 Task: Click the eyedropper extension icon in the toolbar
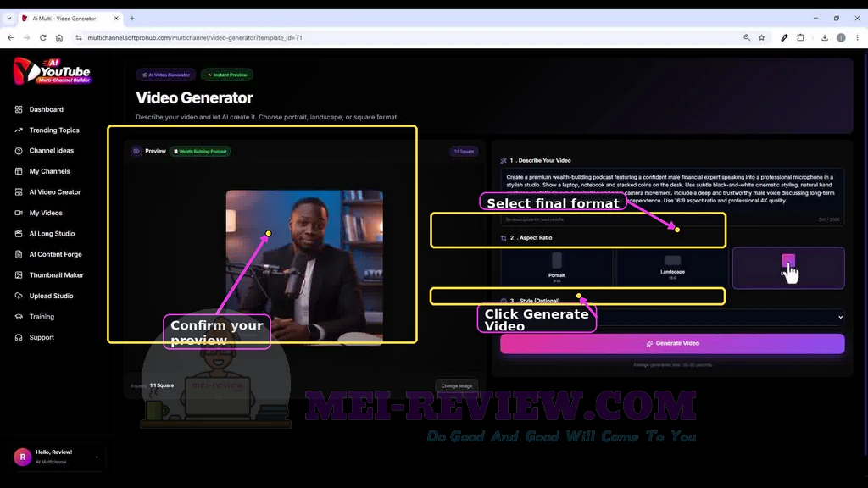click(784, 37)
